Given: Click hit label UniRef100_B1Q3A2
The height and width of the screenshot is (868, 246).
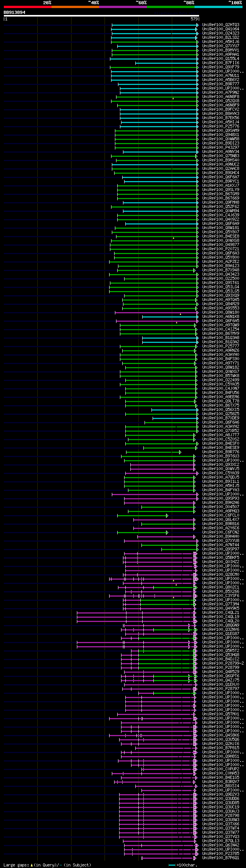Looking at the screenshot, I should click(x=221, y=342).
